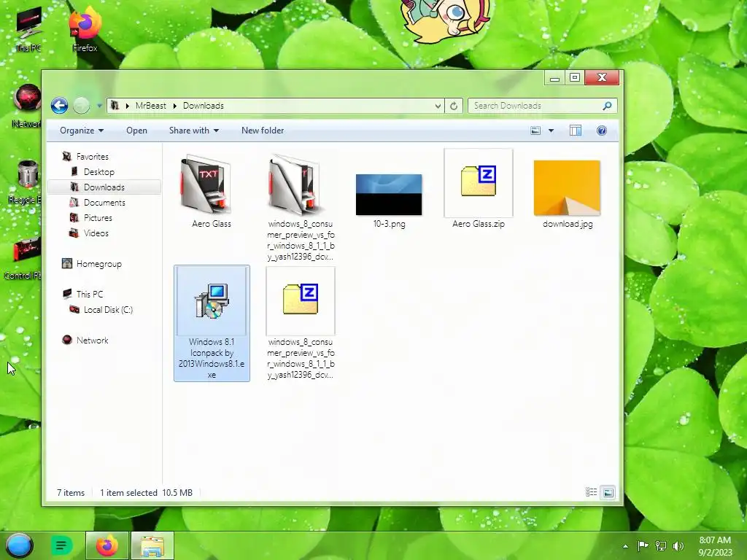The height and width of the screenshot is (560, 747).
Task: Expand the arrow after MrBeast breadcrumb
Action: pos(175,106)
